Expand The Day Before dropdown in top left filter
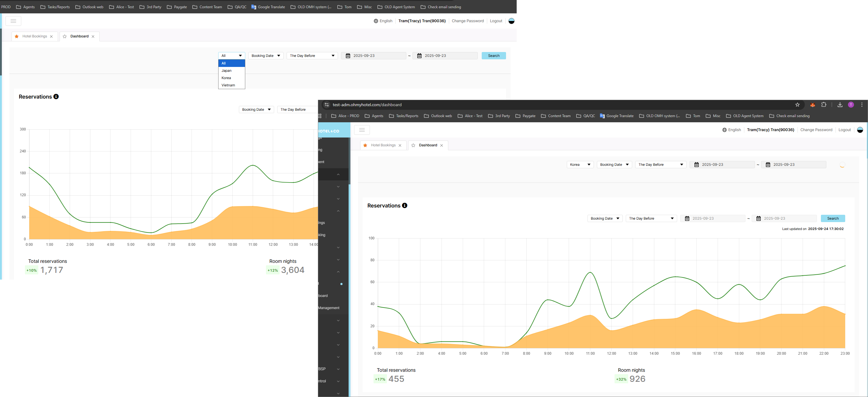Screen dimensions: 868x397 [312, 56]
